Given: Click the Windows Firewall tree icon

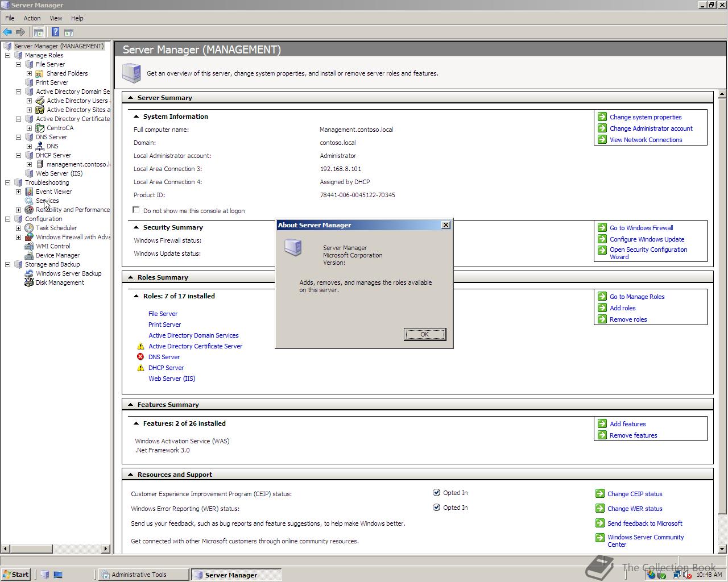Looking at the screenshot, I should 29,237.
